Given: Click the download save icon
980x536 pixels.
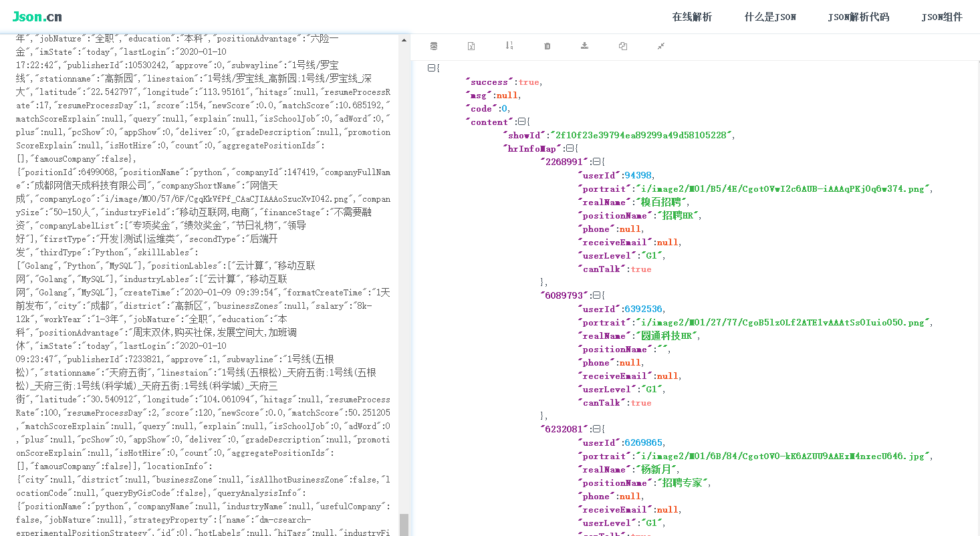Looking at the screenshot, I should click(x=585, y=46).
